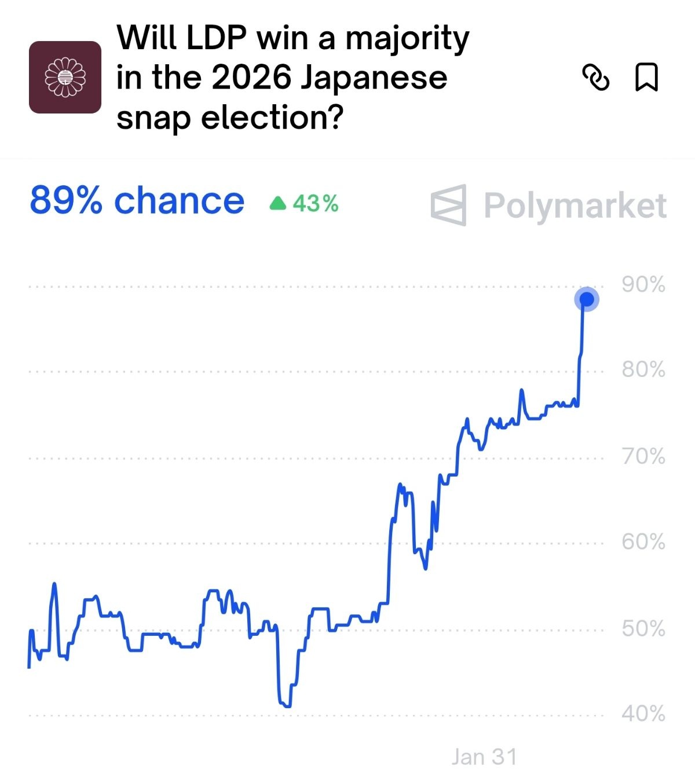Click the 60% y-axis label

click(643, 542)
